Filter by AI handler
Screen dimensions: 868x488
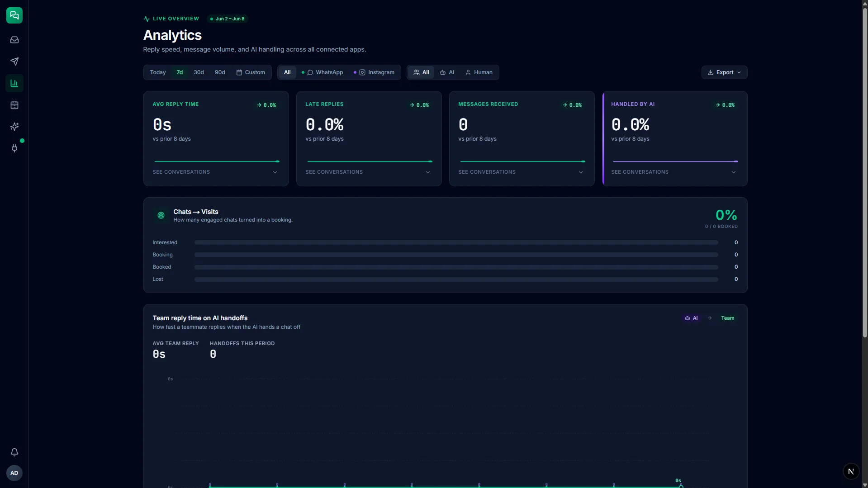click(447, 72)
